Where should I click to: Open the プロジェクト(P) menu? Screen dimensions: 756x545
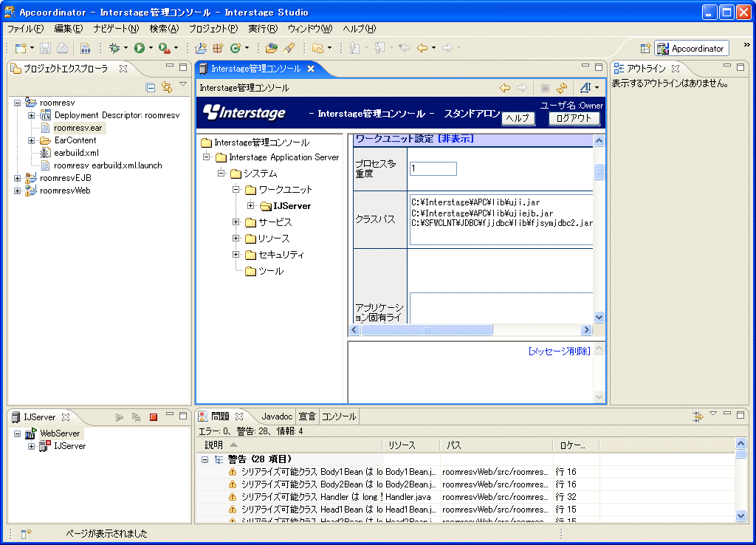[213, 29]
